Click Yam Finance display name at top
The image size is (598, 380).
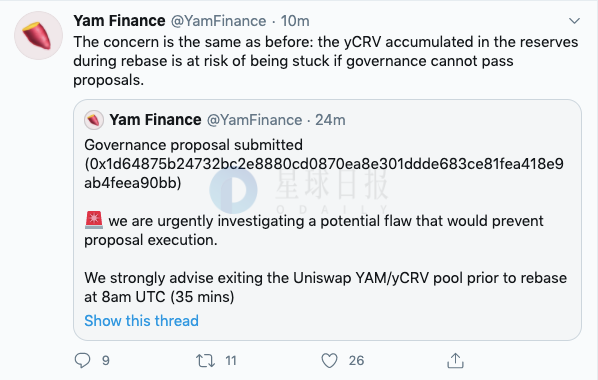tap(119, 21)
